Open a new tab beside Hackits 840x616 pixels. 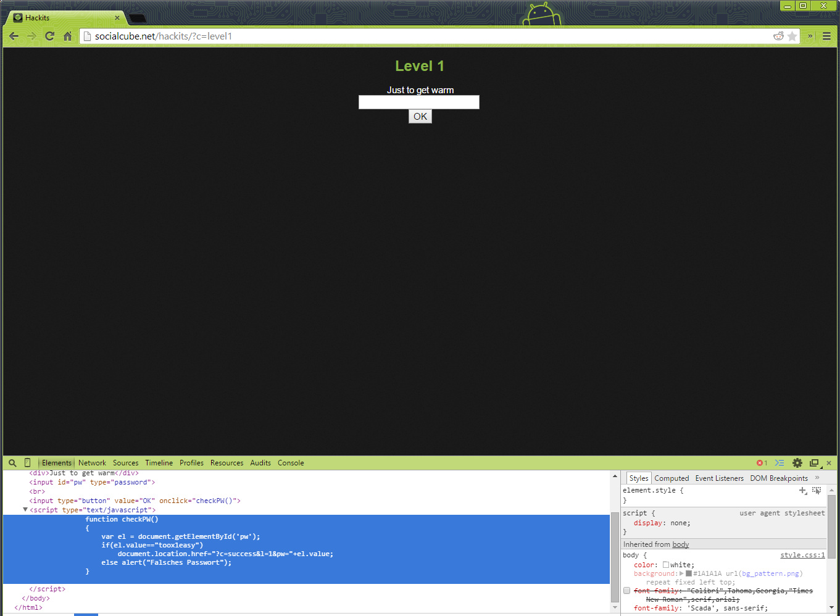point(137,18)
